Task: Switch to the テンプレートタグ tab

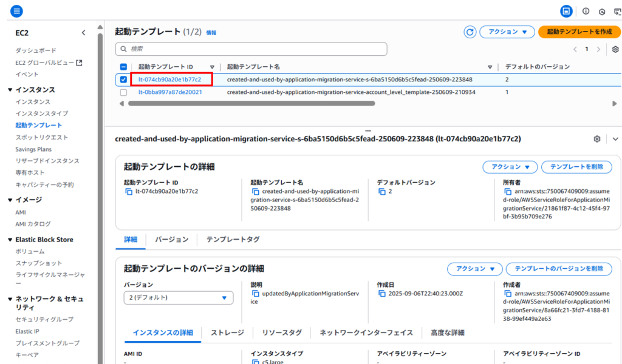Action: point(233,240)
